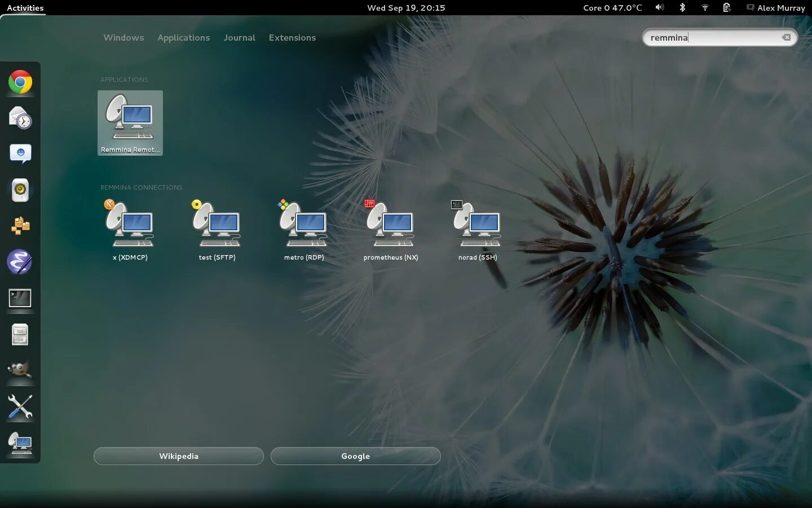Launch Emacs from the dash
Viewport: 812px width, 508px height.
tap(20, 262)
